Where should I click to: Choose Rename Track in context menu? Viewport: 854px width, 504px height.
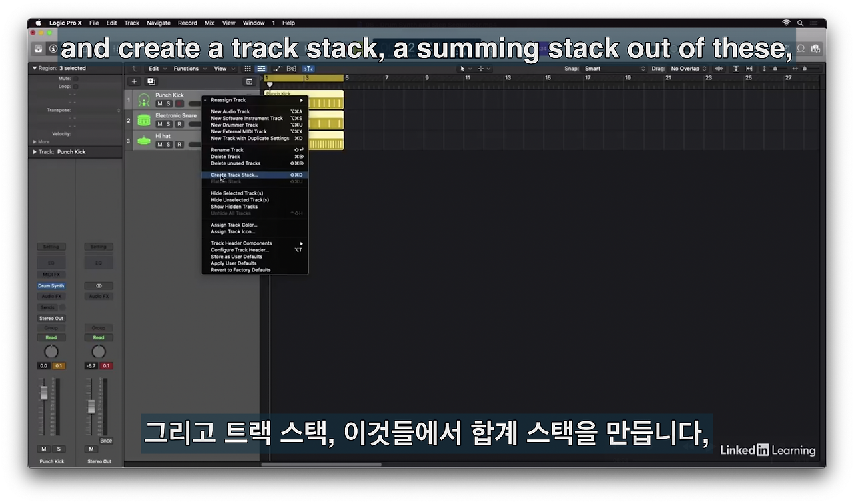[255, 150]
